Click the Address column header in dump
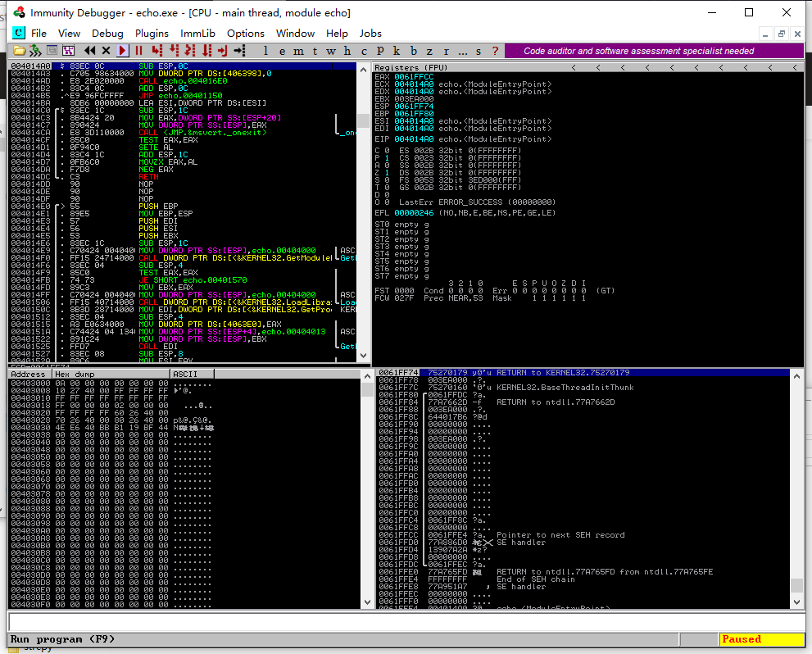This screenshot has height=654, width=812. [x=29, y=374]
